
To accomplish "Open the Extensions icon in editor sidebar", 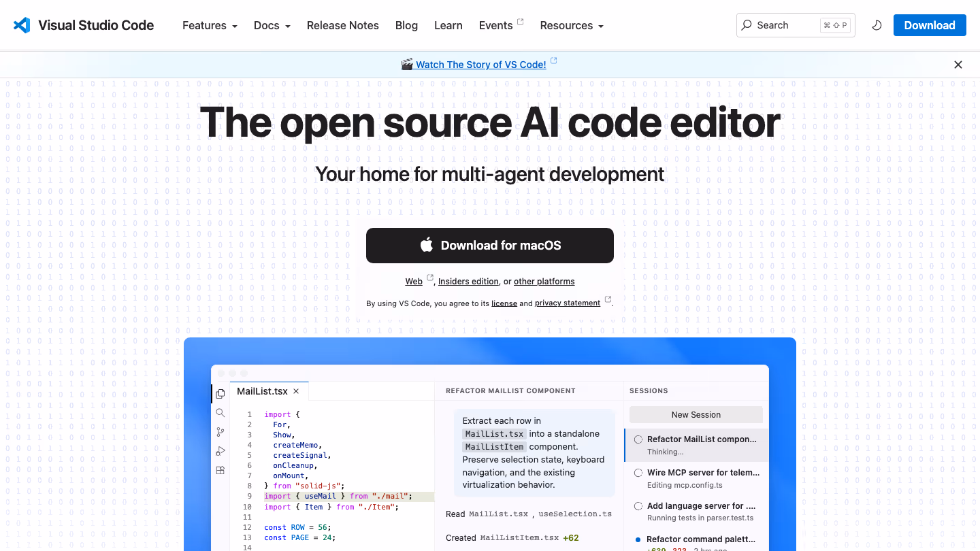I will click(x=220, y=470).
